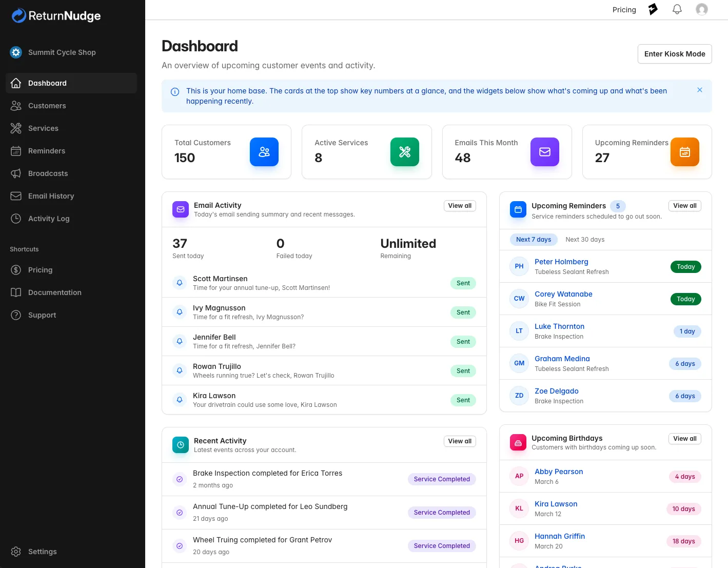The image size is (728, 568).
Task: Click the Summit Cycle Shop workspace icon
Action: coord(15,52)
